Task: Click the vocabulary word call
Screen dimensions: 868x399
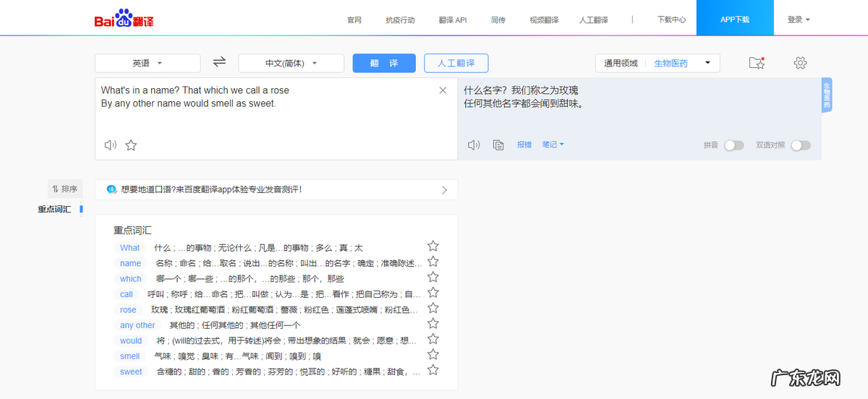Action: (x=127, y=293)
